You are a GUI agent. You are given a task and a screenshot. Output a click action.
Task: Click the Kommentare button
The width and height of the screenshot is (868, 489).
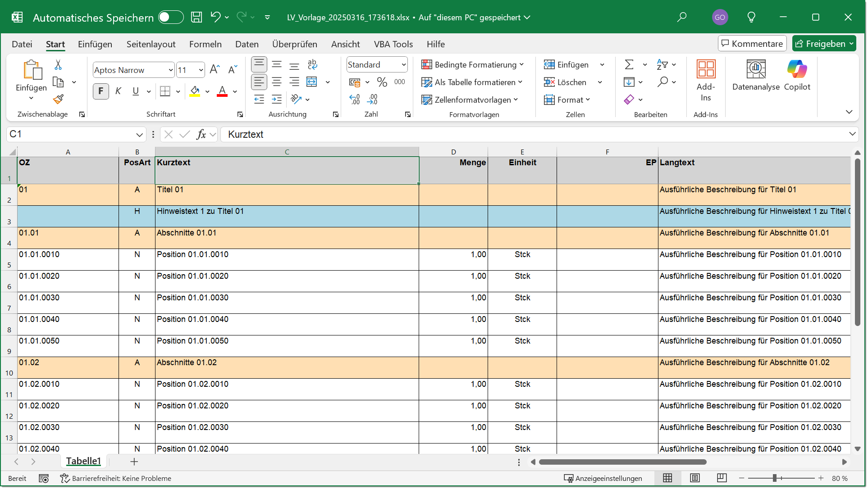tap(752, 44)
